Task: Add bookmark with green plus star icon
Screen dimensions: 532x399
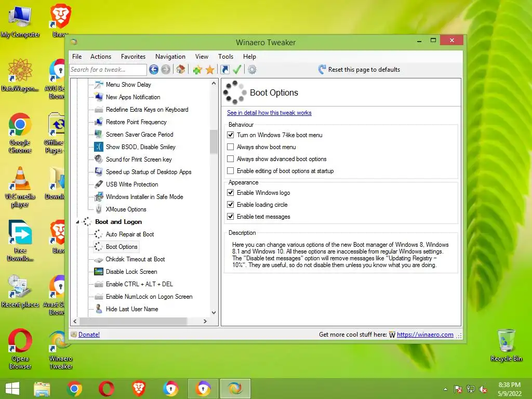Action: (197, 70)
